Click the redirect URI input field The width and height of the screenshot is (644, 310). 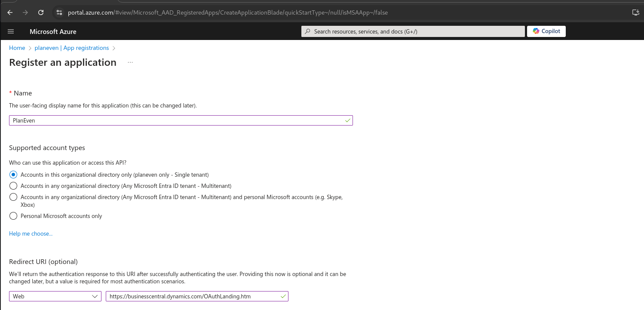[197, 296]
